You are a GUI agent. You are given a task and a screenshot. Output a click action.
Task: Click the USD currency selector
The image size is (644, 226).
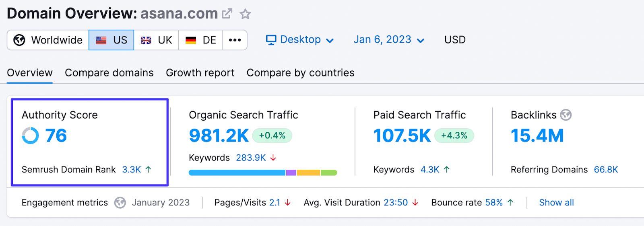point(455,40)
